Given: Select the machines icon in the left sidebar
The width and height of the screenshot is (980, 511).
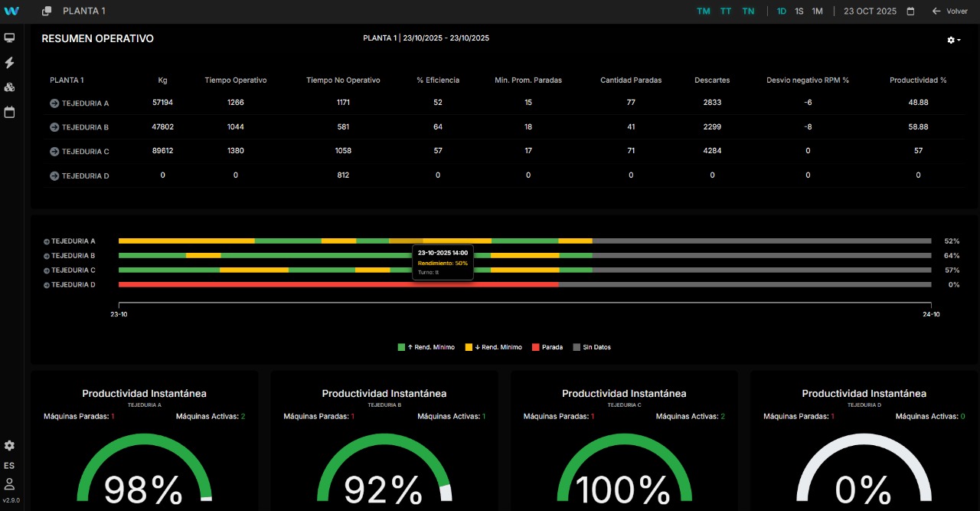Looking at the screenshot, I should click(10, 87).
